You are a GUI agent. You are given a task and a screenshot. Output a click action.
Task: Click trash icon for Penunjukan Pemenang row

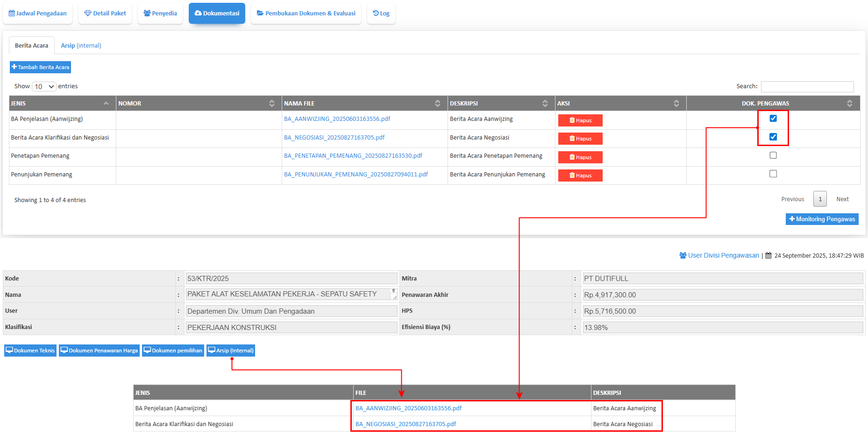(x=572, y=175)
